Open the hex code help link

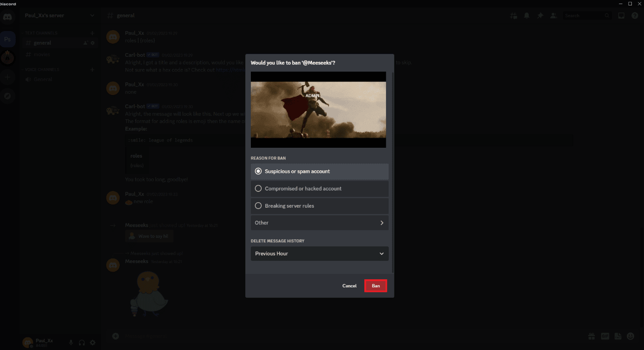(x=230, y=70)
